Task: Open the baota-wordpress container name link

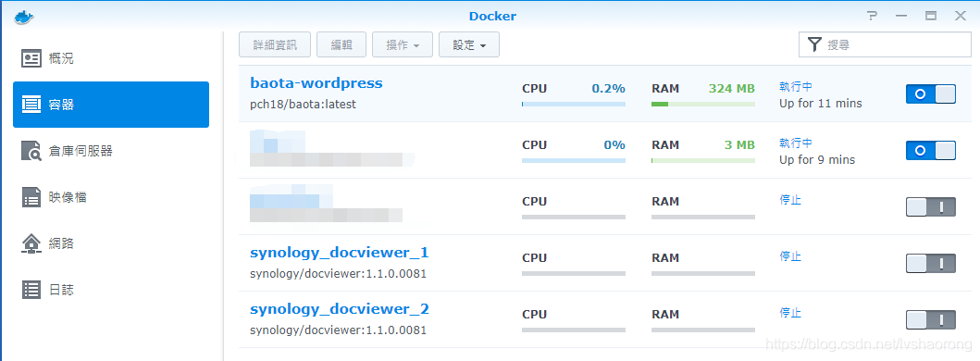Action: pyautogui.click(x=316, y=83)
